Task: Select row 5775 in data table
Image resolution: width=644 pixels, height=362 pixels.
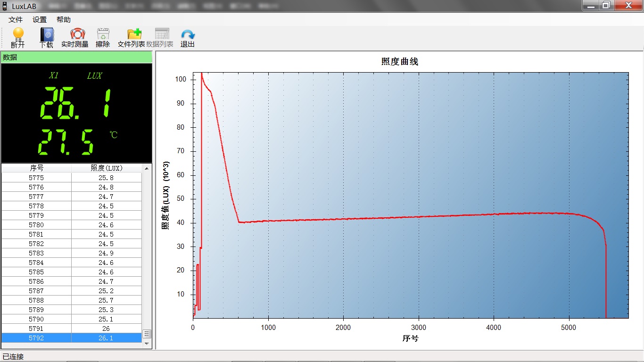Action: point(71,178)
